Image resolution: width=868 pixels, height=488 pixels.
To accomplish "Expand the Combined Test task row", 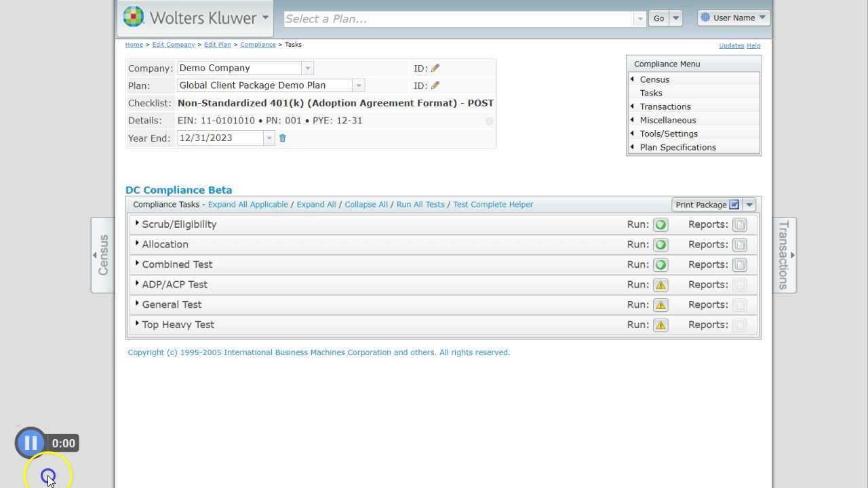I will 137,263.
